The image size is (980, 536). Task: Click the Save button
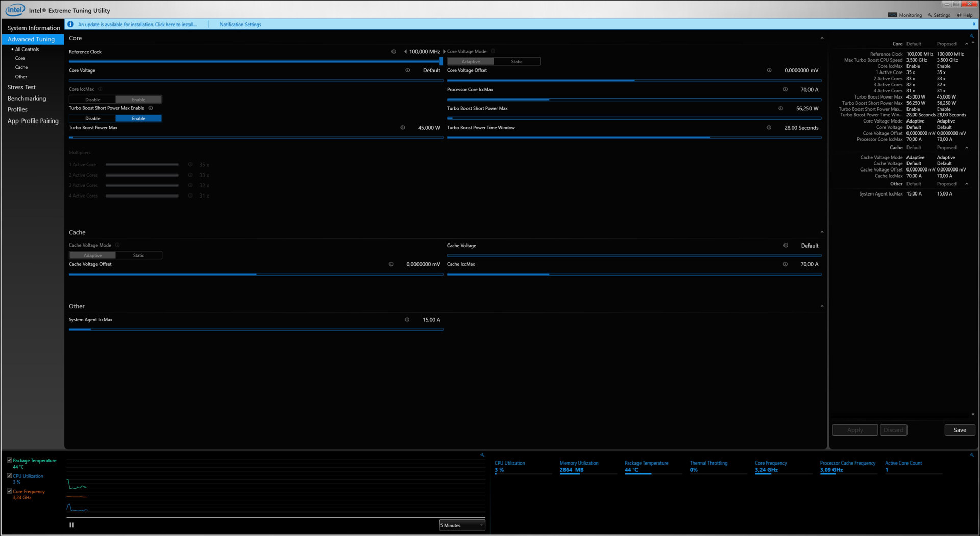(960, 430)
